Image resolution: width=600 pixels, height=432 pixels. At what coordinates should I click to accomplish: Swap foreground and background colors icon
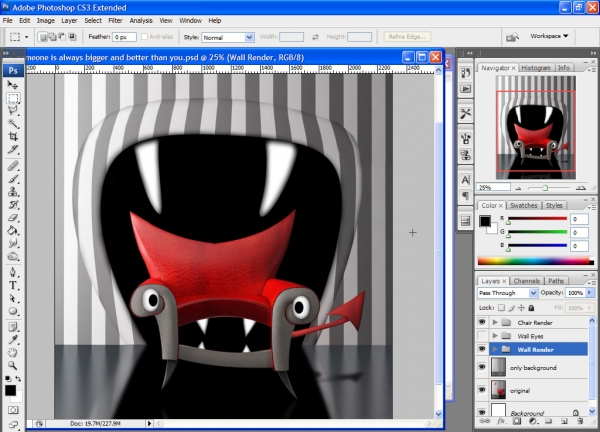click(18, 379)
